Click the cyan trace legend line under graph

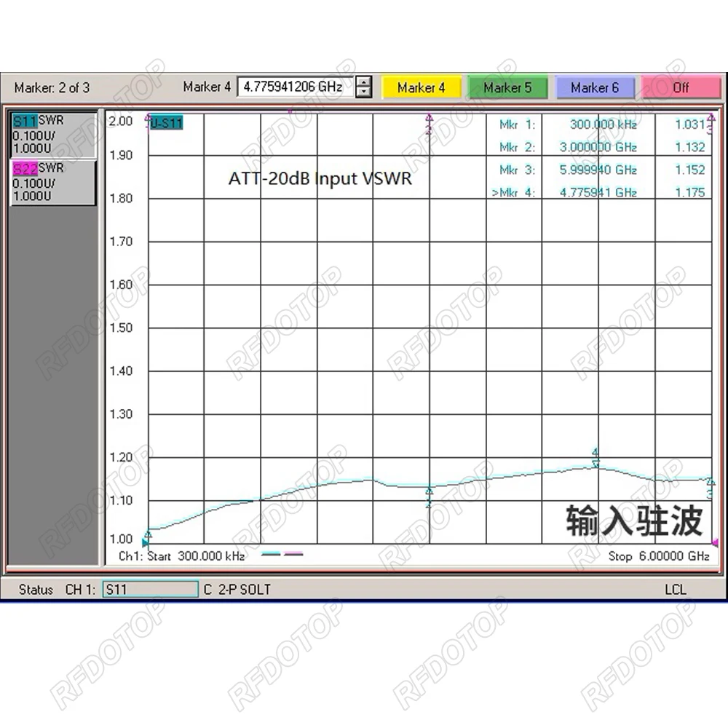pos(271,553)
